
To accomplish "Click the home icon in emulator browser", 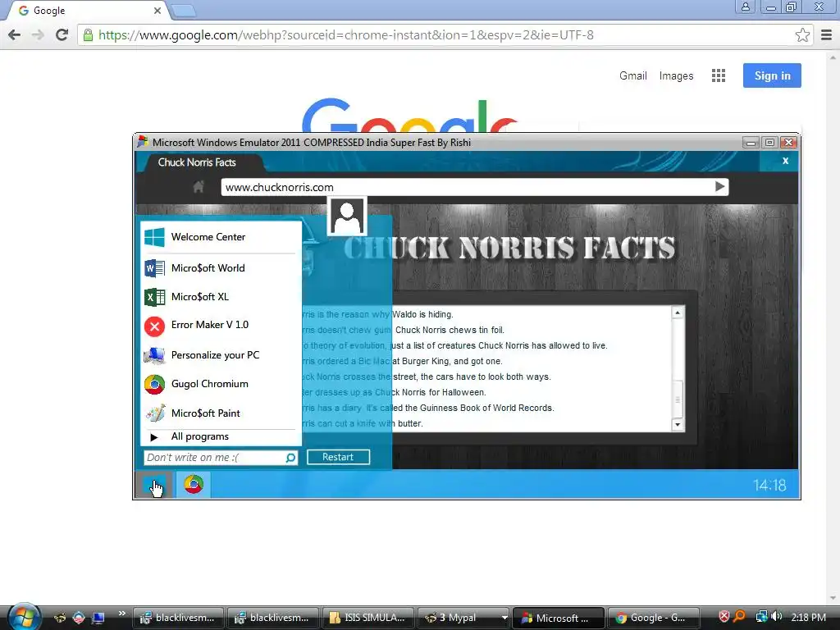I will tap(199, 187).
